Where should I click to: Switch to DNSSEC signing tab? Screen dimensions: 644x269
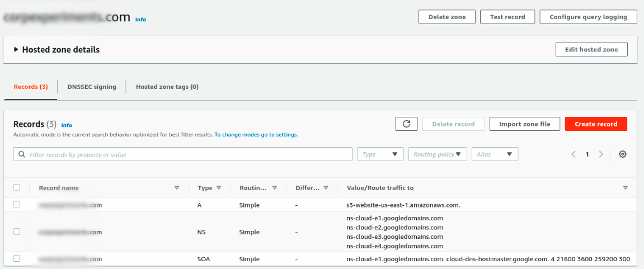[92, 87]
